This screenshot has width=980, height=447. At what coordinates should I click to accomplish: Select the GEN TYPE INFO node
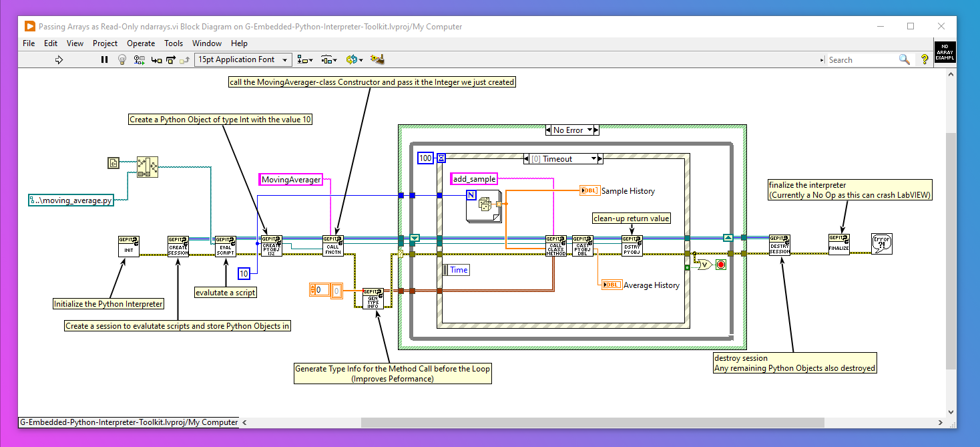[373, 299]
